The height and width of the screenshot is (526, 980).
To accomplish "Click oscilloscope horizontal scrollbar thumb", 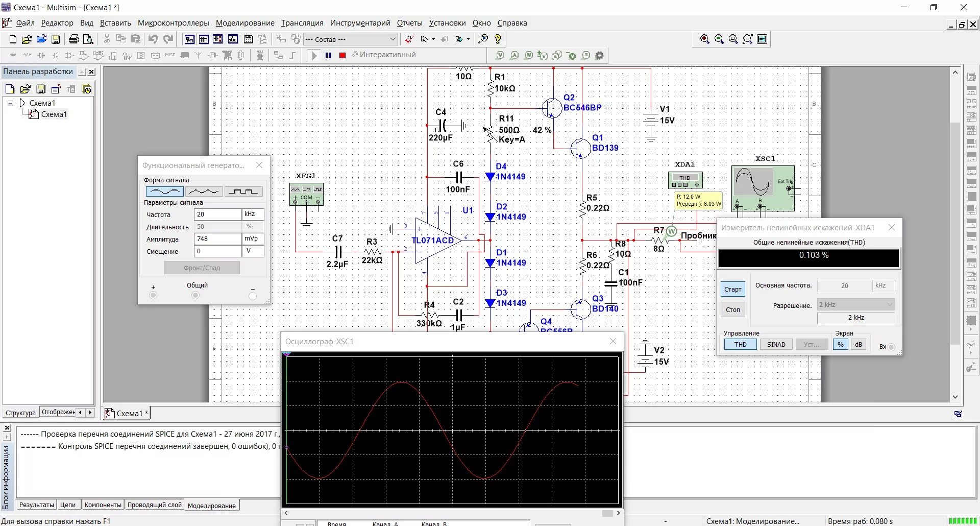I will point(607,513).
